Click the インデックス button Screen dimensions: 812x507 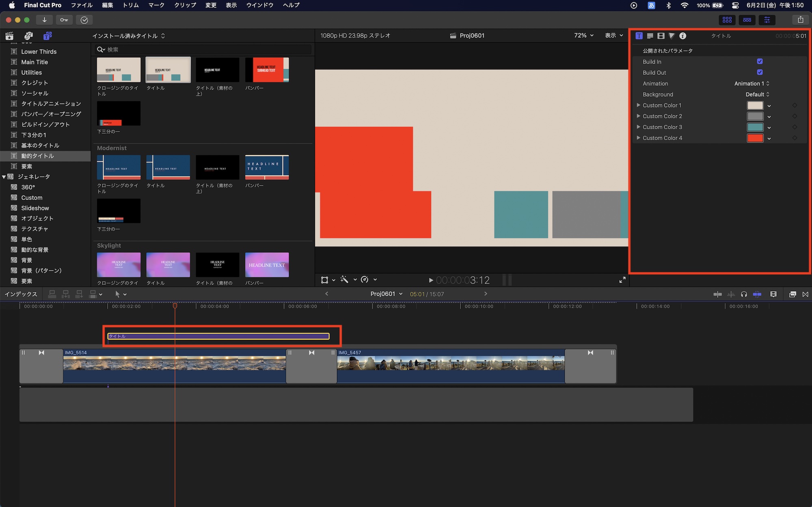click(x=21, y=294)
